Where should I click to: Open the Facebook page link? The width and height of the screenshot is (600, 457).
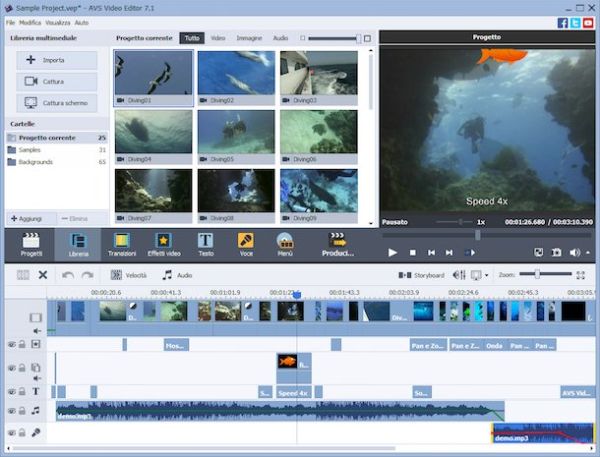[562, 23]
